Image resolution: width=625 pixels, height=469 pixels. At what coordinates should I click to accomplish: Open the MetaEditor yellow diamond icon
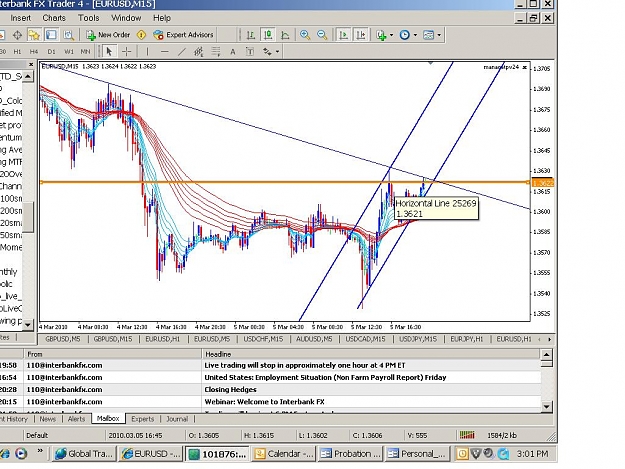tap(141, 35)
